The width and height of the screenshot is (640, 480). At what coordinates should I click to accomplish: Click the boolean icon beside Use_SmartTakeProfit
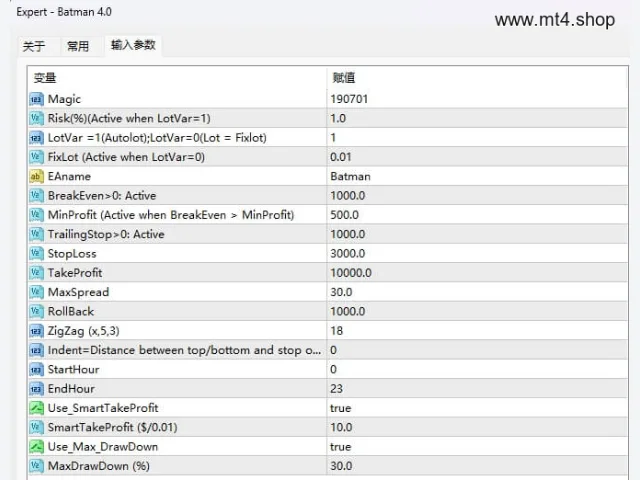(36, 408)
